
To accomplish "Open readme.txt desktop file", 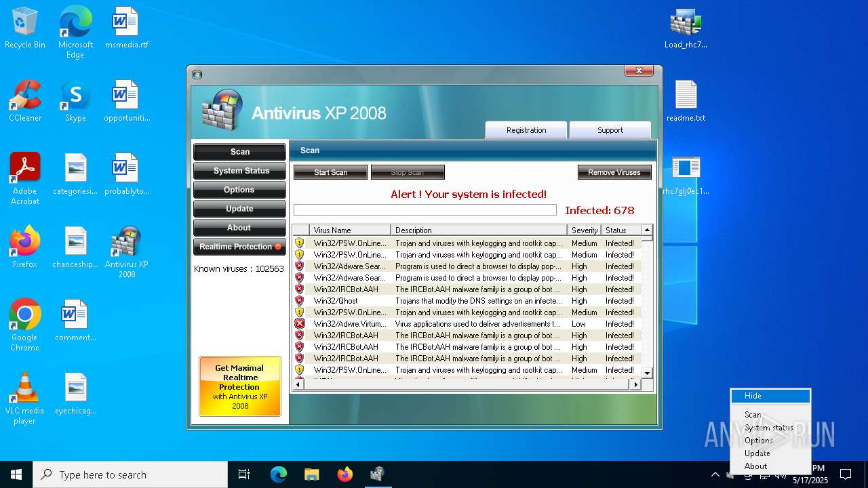I will [686, 101].
